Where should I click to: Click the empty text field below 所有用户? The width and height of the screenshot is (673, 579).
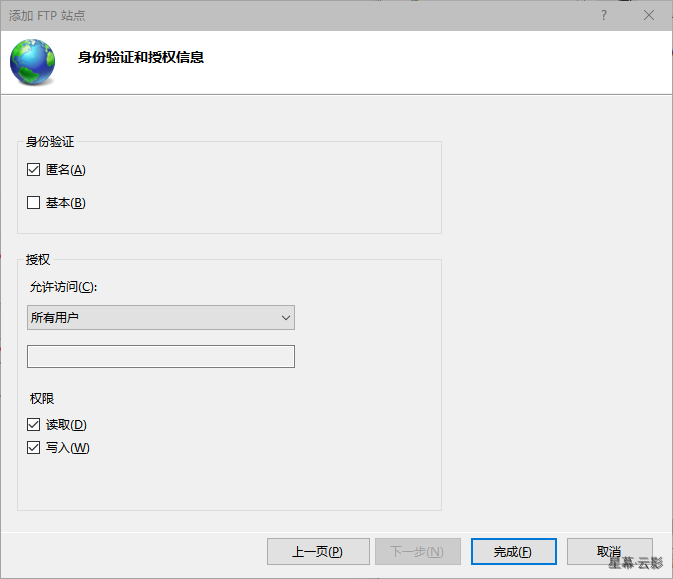pos(160,356)
